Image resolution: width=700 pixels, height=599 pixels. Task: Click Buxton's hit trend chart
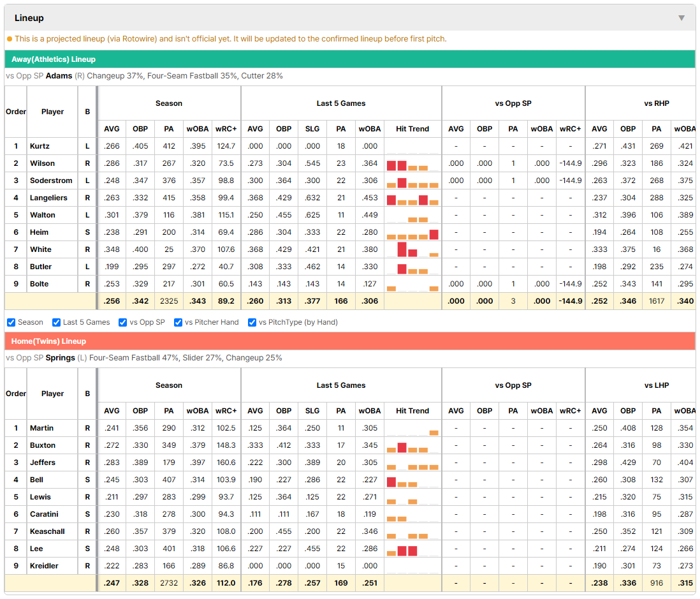click(x=412, y=445)
